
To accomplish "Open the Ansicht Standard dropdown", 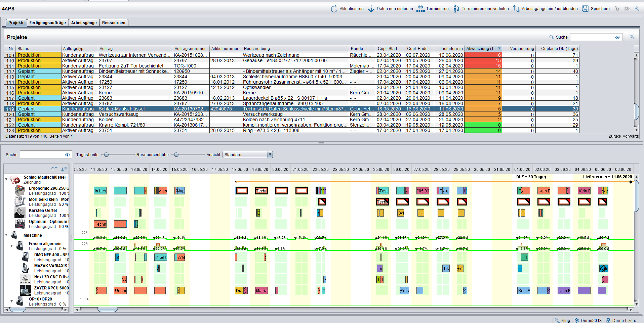I will click(248, 154).
